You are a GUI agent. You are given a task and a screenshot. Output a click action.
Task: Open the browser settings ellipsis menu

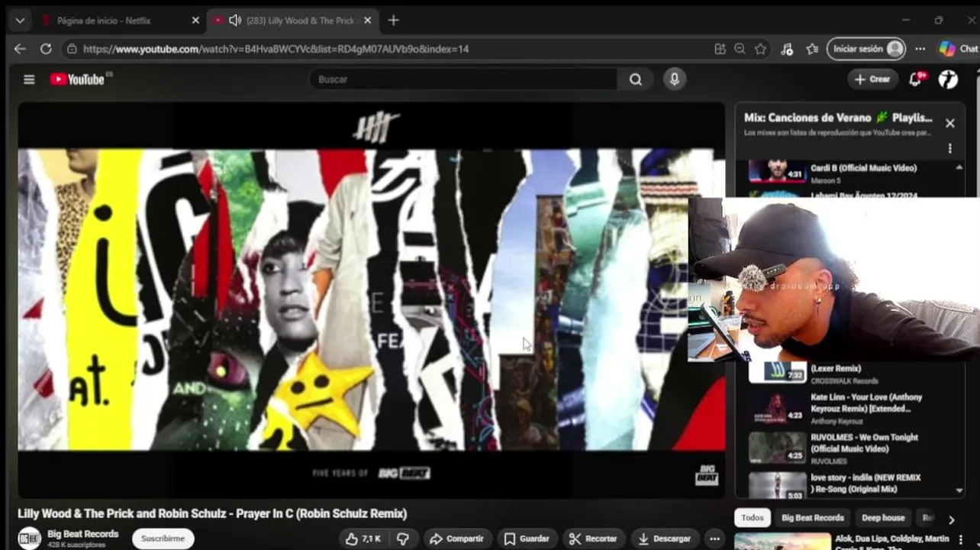(920, 49)
